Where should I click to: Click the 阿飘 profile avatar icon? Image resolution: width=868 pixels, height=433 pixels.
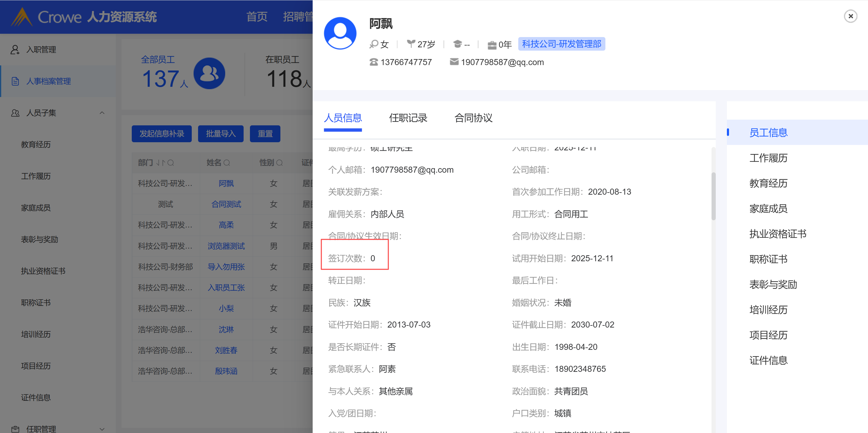(340, 34)
